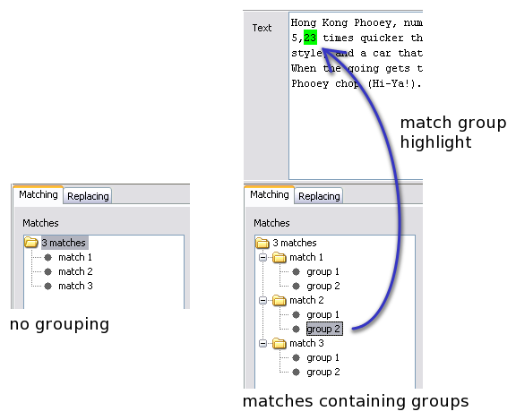The height and width of the screenshot is (420, 516).
Task: Select the Matching tab in the right panel
Action: pyautogui.click(x=269, y=194)
